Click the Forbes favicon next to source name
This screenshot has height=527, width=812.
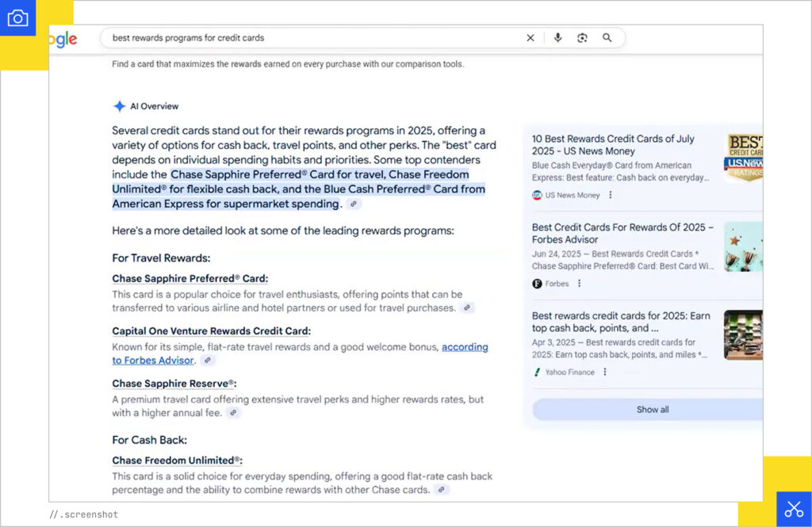click(x=537, y=284)
